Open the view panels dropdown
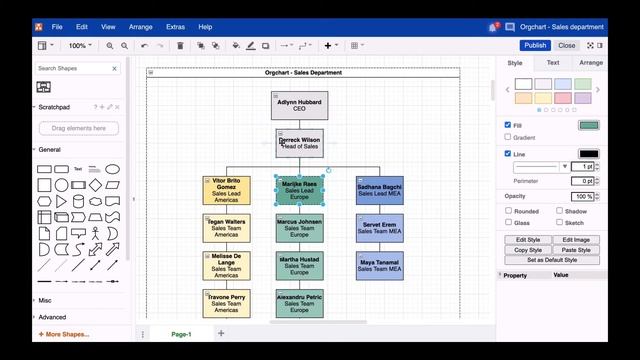Image resolution: width=640 pixels, height=360 pixels. coord(45,45)
